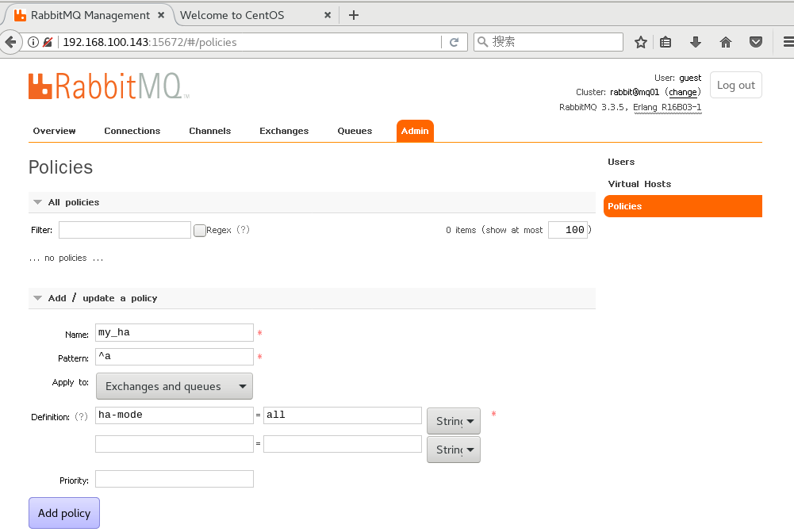Click the Priority input field
794x532 pixels.
[x=175, y=479]
